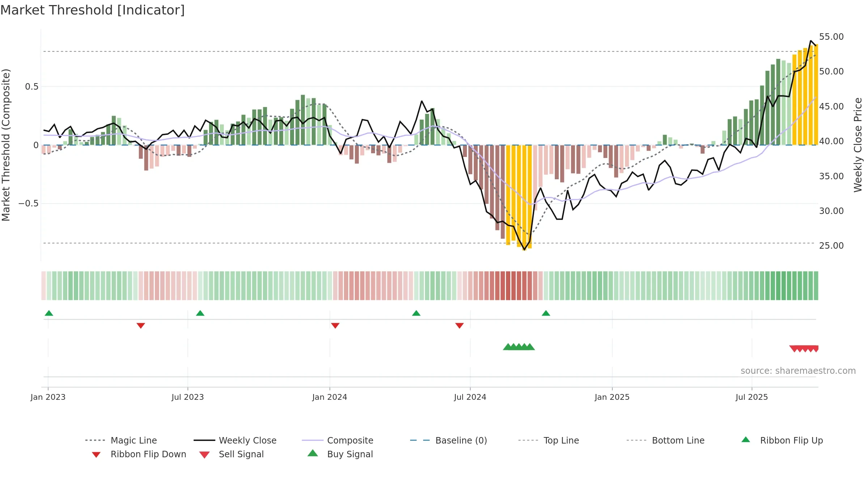
Task: Click the 35.00 price axis label
Action: (x=831, y=176)
